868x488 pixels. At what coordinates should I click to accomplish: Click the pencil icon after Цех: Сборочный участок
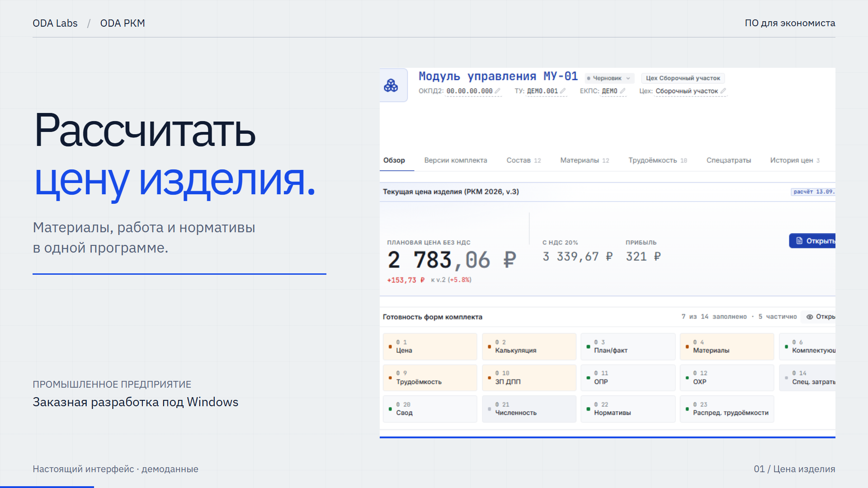pos(723,91)
